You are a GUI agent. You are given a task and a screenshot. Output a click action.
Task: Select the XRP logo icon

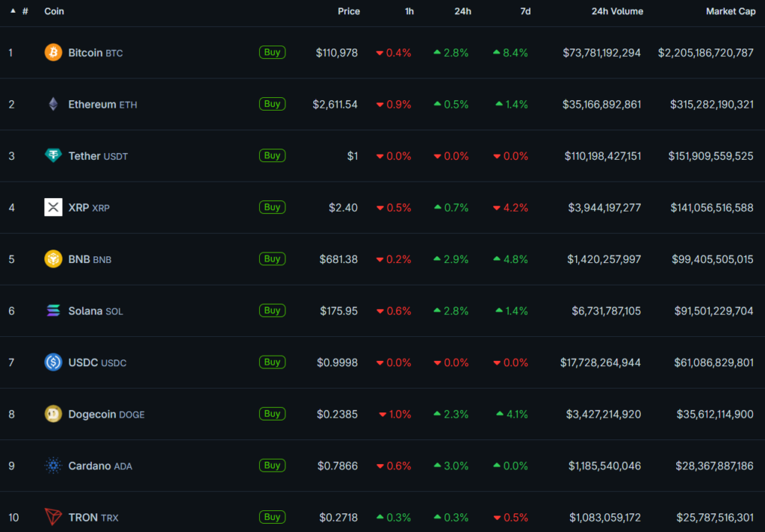pos(52,207)
